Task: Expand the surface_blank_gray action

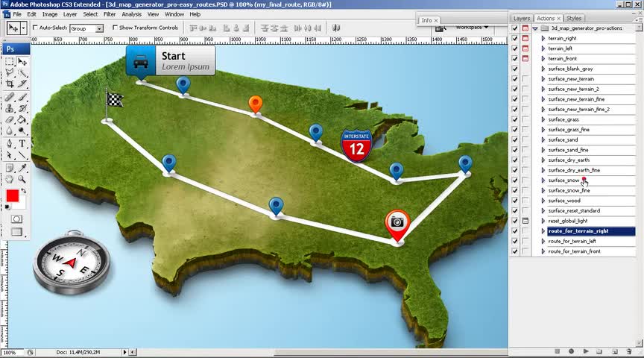Action: [543, 69]
